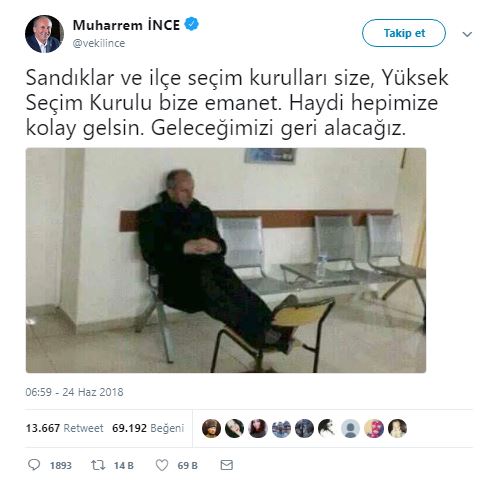Click the gray default liker avatar
499x487 pixels.
351,428
